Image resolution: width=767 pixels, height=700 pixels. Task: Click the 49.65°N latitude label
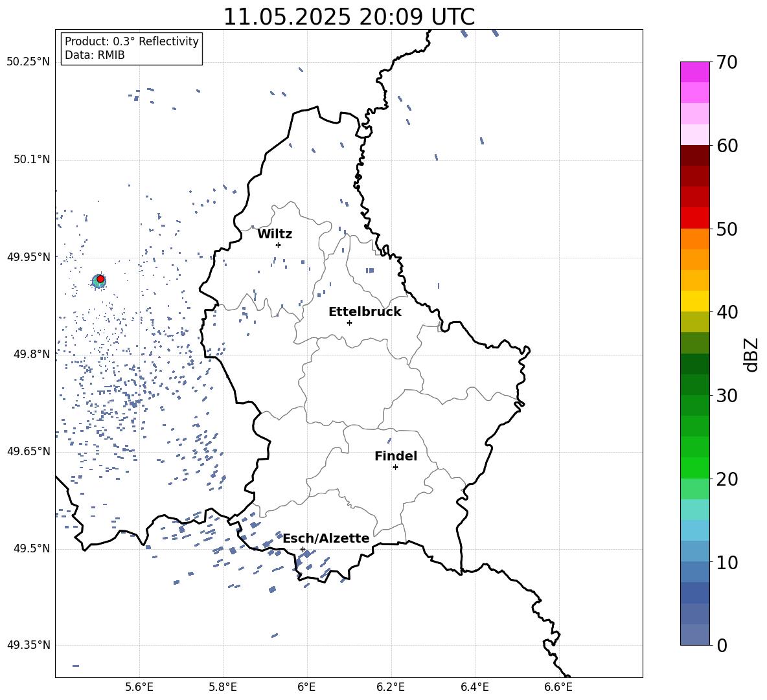(29, 451)
